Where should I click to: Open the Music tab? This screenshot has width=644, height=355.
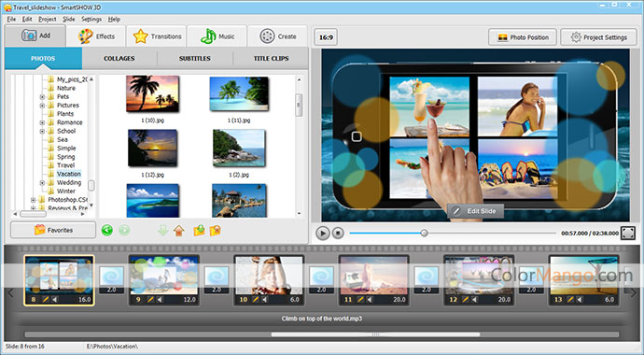tap(217, 36)
